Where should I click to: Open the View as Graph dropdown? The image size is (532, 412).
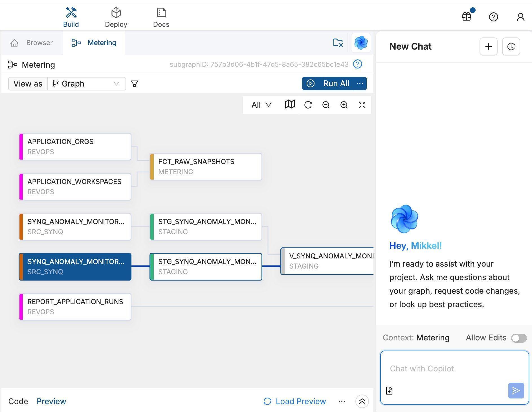87,84
